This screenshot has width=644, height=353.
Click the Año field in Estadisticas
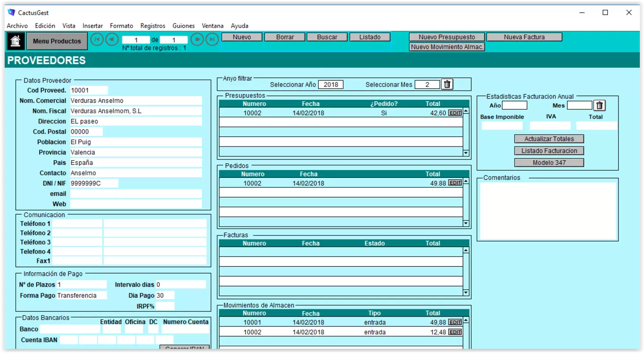[515, 105]
